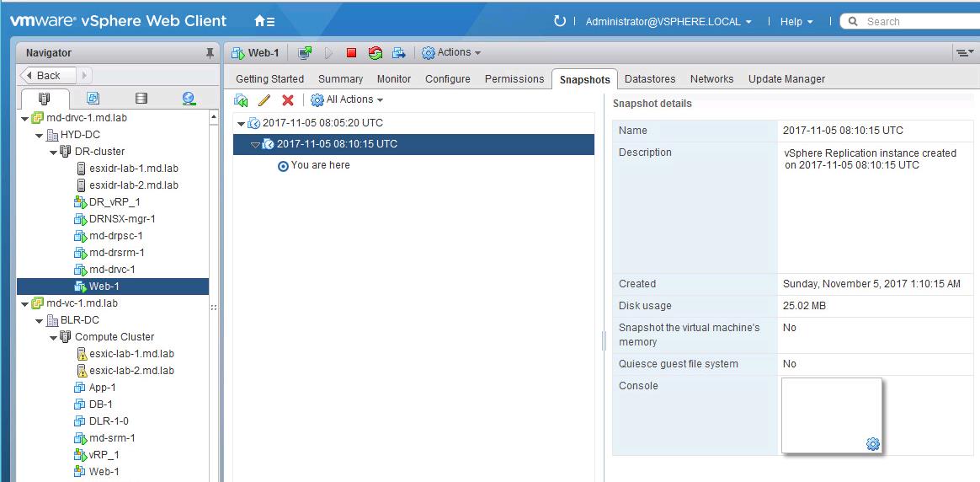980x482 pixels.
Task: Collapse 08:05:20 UTC snapshot node
Action: pyautogui.click(x=242, y=124)
